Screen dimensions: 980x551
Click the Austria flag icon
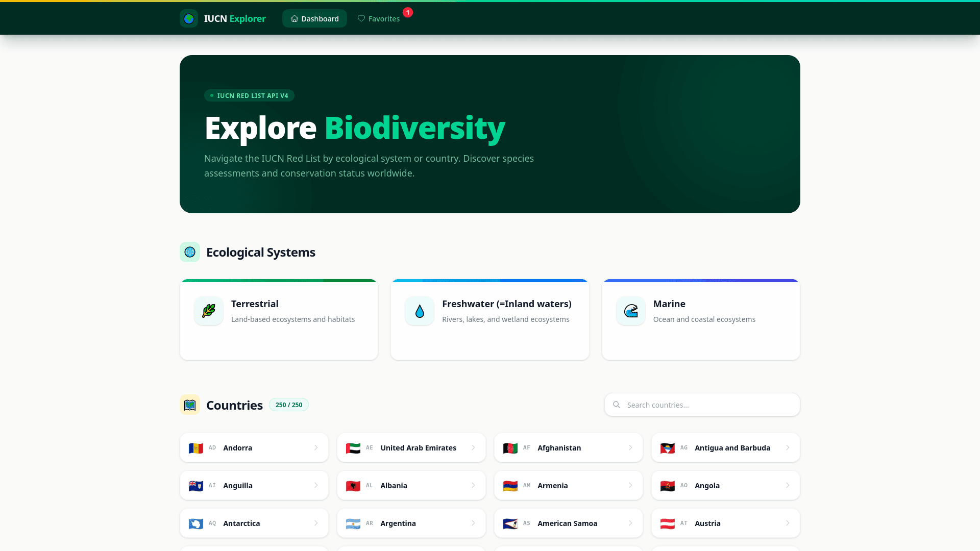[668, 523]
